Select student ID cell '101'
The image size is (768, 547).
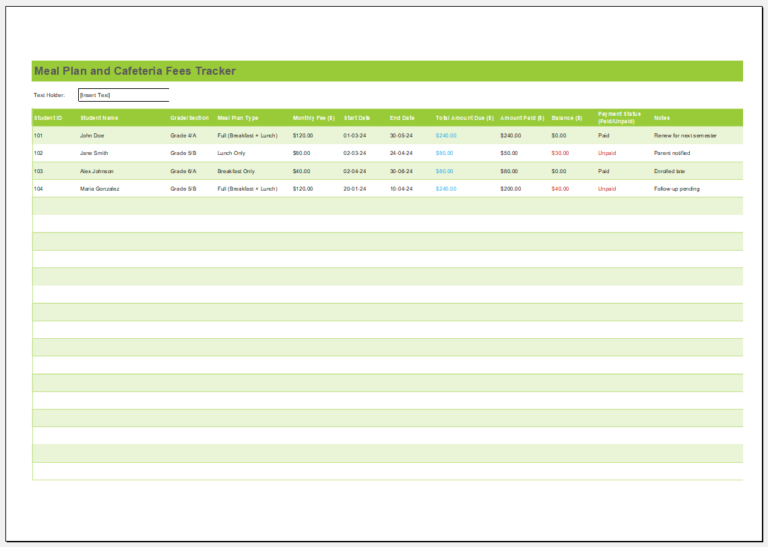point(38,136)
